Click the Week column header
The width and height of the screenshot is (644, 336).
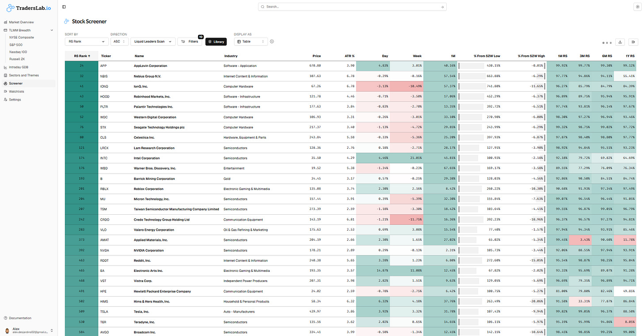pos(417,56)
